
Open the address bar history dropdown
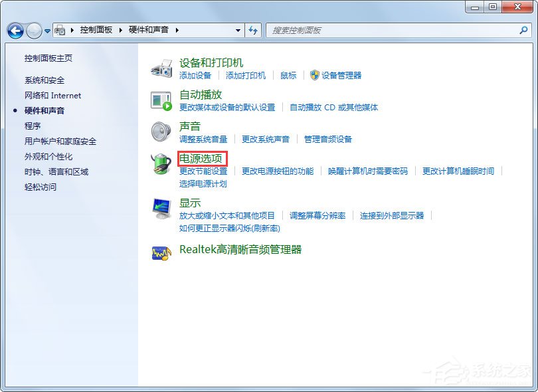point(237,30)
